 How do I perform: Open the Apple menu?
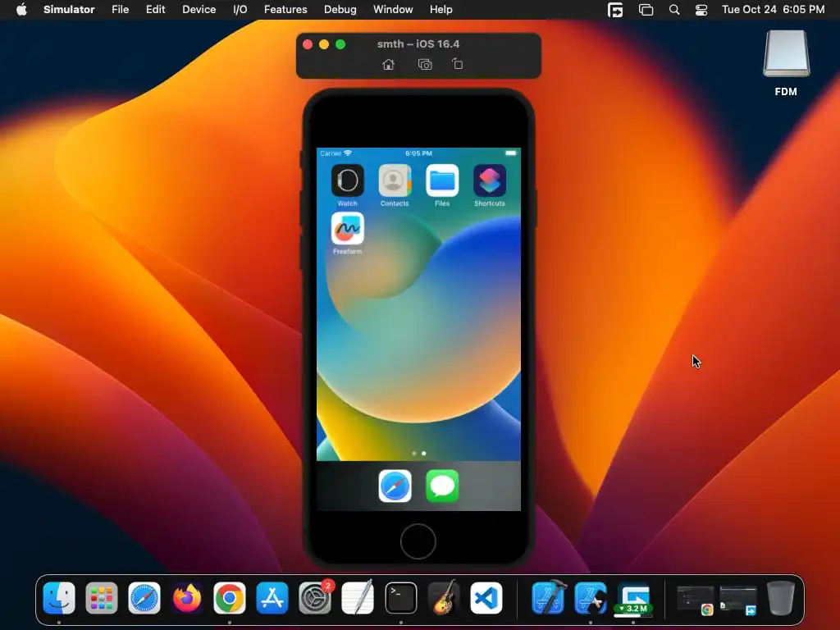21,9
